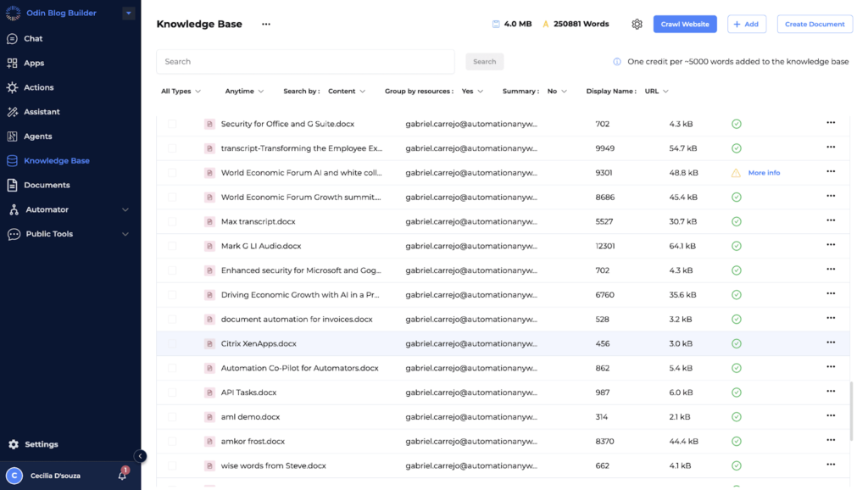868x490 pixels.
Task: Go to Agents in the sidebar
Action: (x=38, y=136)
